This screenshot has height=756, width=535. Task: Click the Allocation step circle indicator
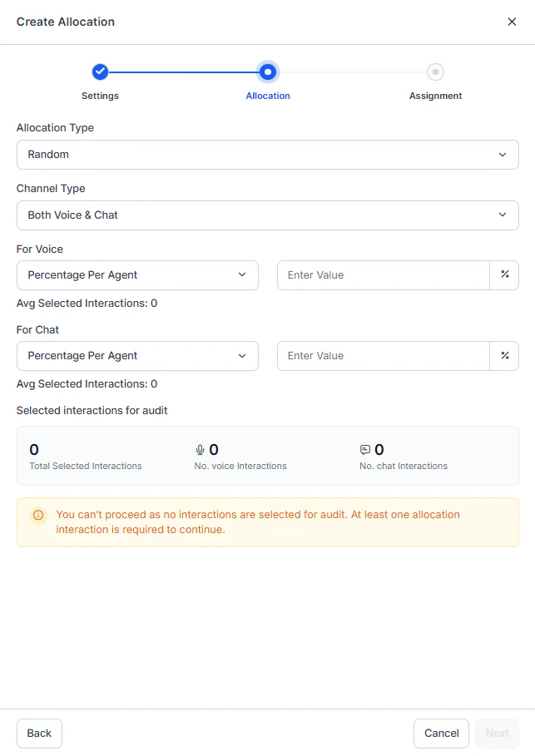pyautogui.click(x=268, y=72)
